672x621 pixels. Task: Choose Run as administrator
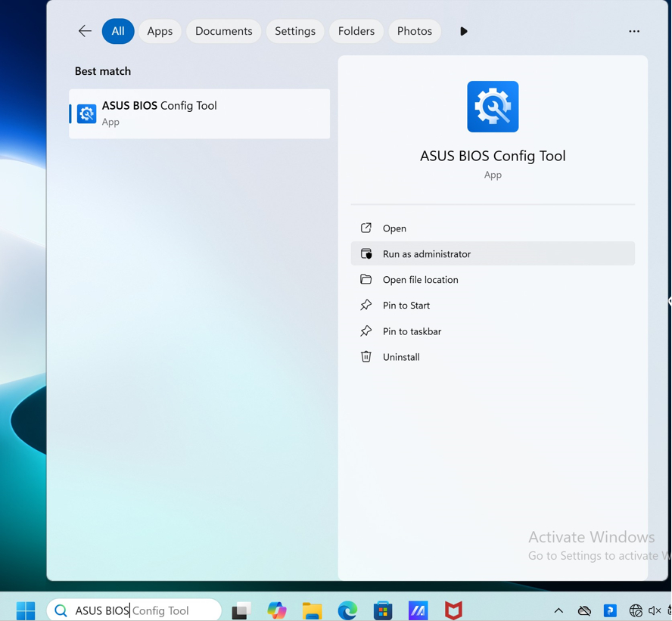coord(493,254)
